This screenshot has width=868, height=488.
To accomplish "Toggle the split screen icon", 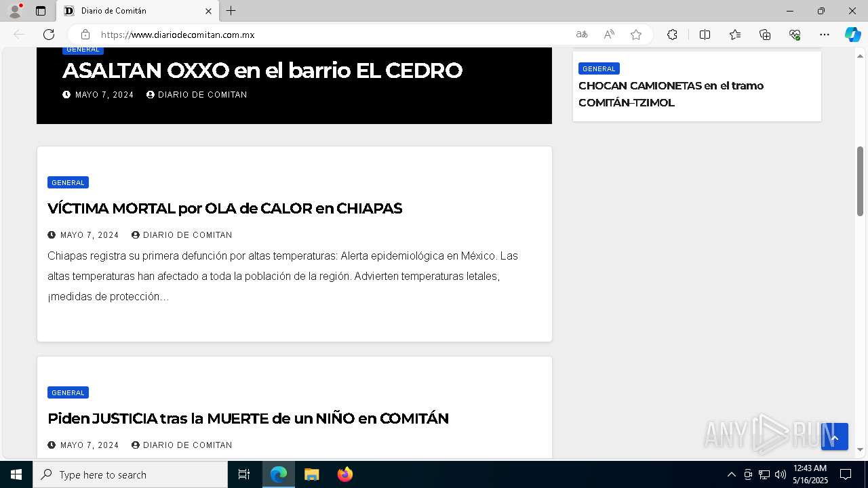I will 705,35.
